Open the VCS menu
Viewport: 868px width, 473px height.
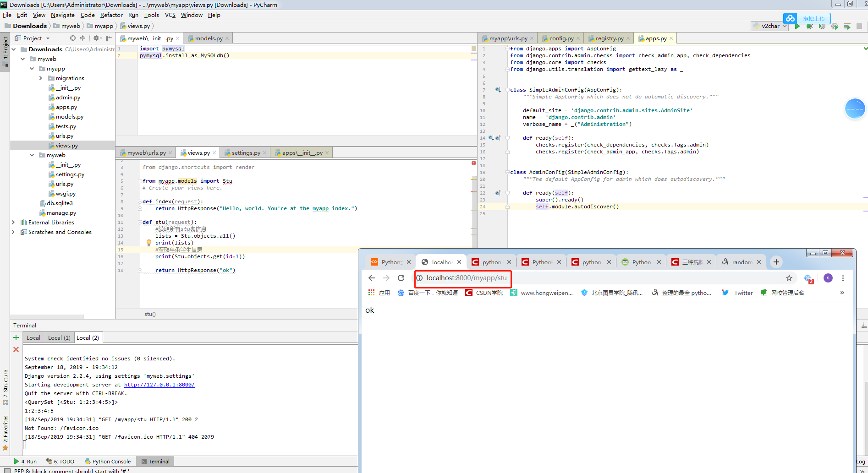[x=170, y=15]
